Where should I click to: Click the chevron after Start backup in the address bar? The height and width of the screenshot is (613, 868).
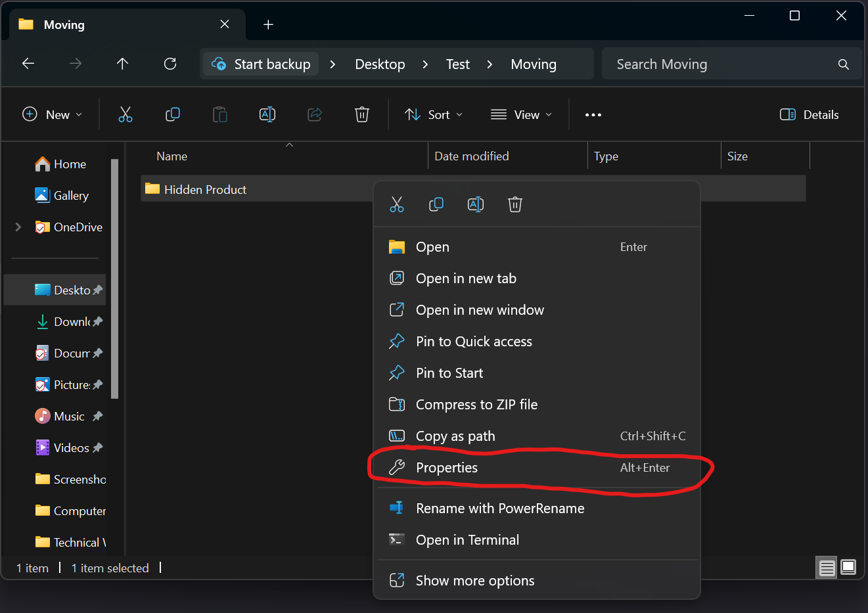[x=333, y=64]
